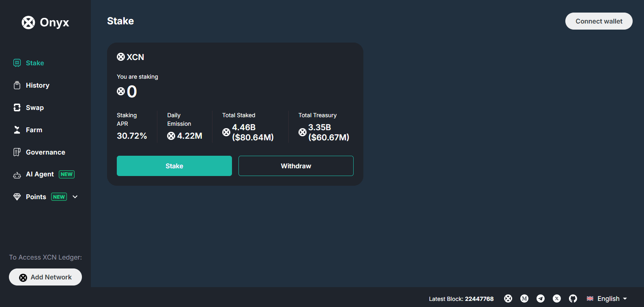Click the Swap icon in sidebar
Image resolution: width=644 pixels, height=307 pixels.
(x=17, y=107)
